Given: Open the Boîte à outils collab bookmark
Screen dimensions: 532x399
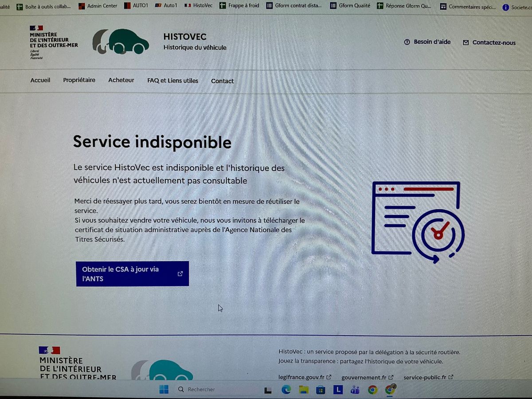Looking at the screenshot, I should coord(43,6).
